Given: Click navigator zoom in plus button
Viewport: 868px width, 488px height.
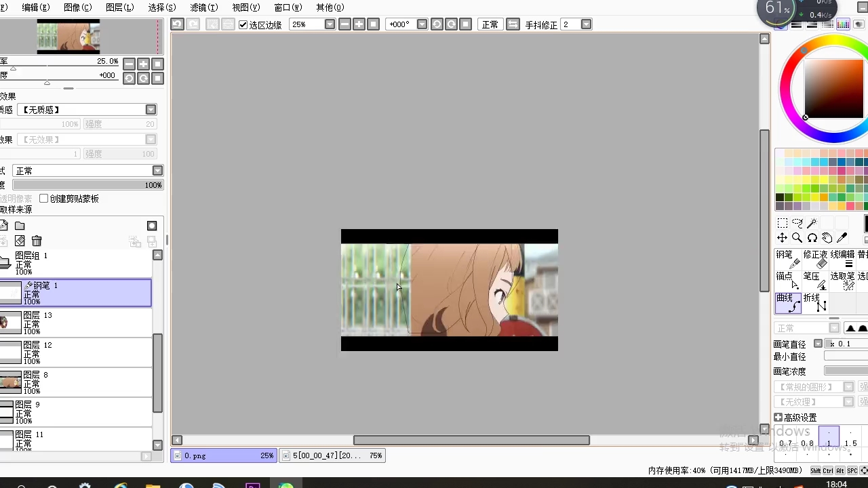Looking at the screenshot, I should 143,64.
